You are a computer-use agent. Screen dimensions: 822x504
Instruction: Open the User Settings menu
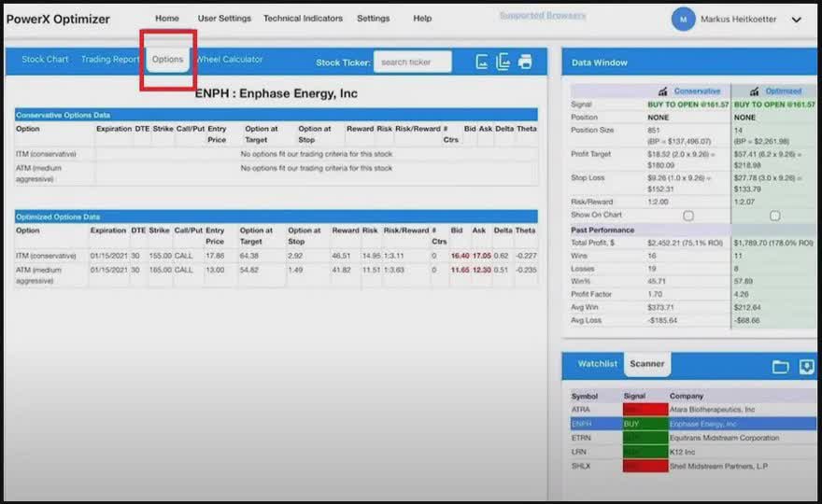[x=224, y=19]
